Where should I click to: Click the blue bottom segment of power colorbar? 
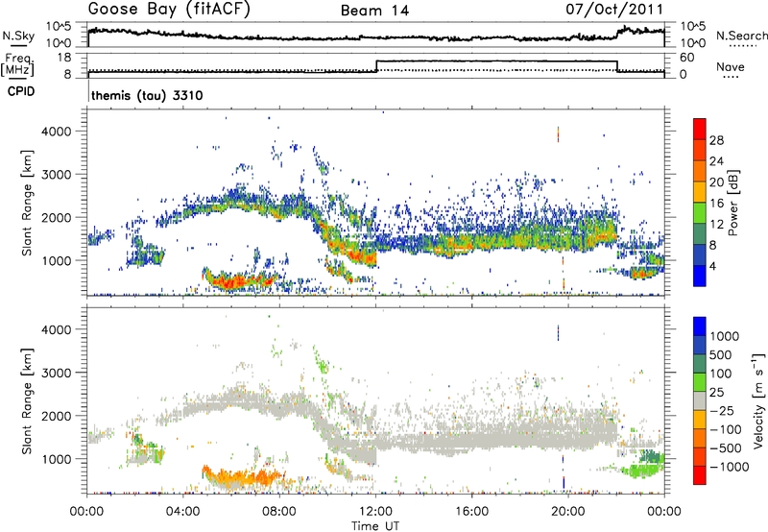tap(700, 276)
